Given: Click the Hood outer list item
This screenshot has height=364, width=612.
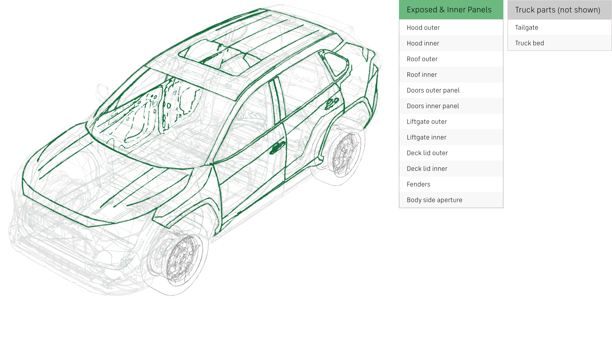Looking at the screenshot, I should click(451, 27).
